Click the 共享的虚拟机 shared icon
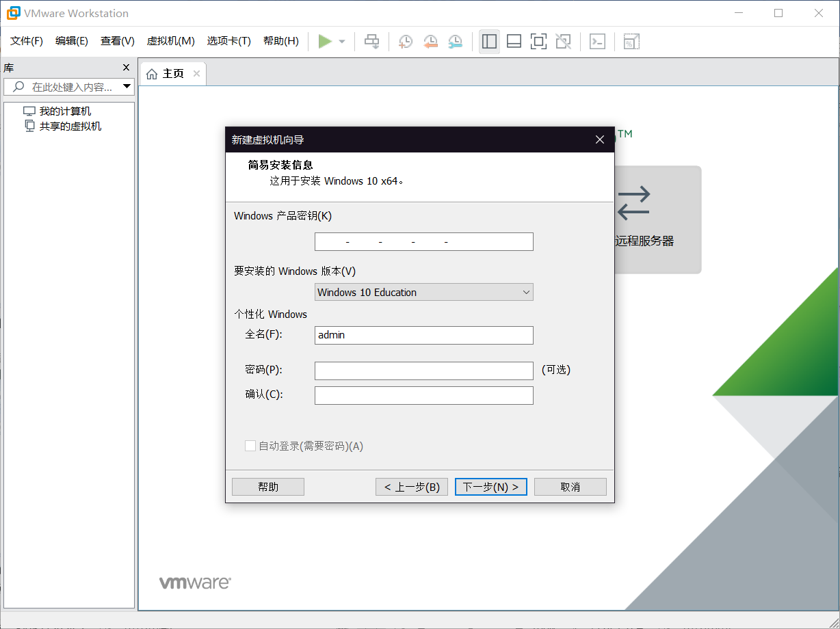This screenshot has height=629, width=840. tap(29, 126)
